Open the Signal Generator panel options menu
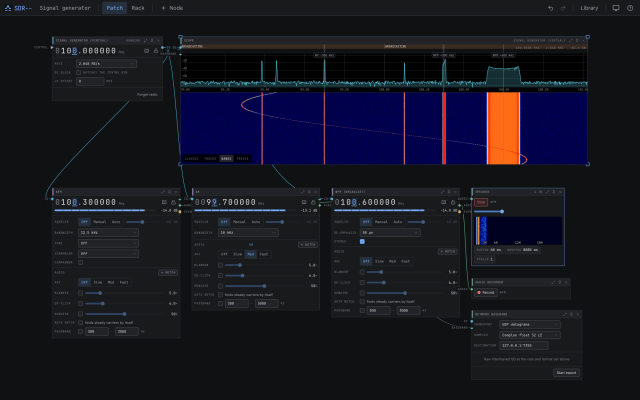Viewport: 640px width, 400px height. click(152, 40)
